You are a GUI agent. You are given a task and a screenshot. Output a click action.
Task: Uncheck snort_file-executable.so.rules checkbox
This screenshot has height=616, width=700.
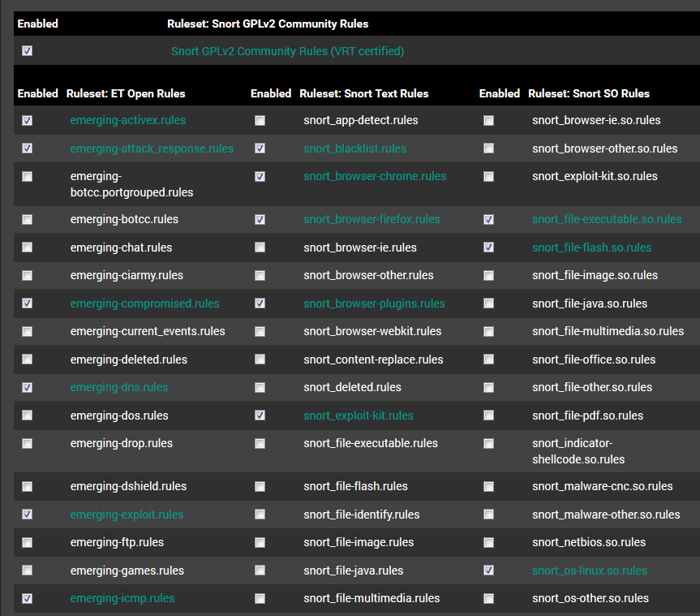tap(489, 219)
